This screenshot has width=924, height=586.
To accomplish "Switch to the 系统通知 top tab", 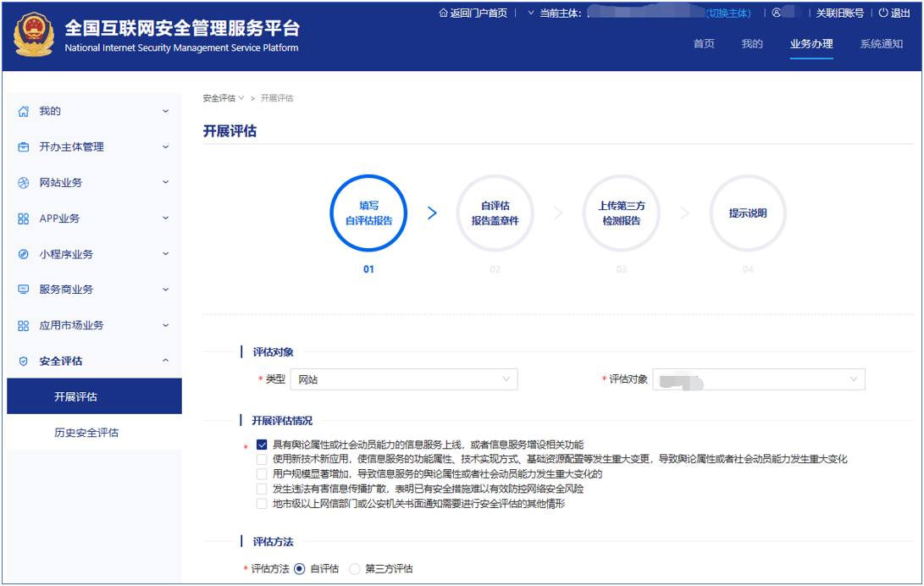I will pyautogui.click(x=881, y=44).
